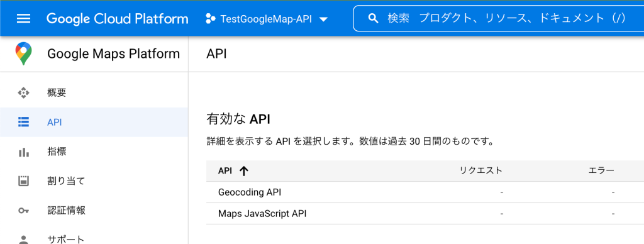Toggle the API column sort arrow
The width and height of the screenshot is (644, 244).
tap(244, 171)
